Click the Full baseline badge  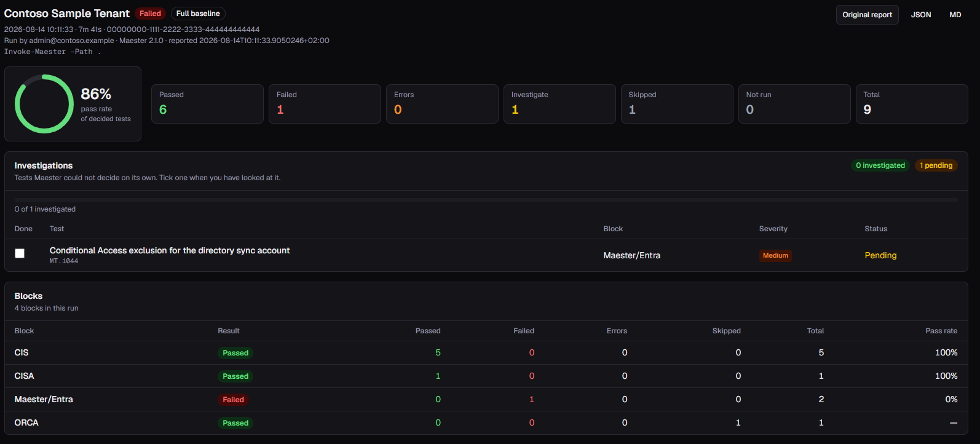pos(198,14)
